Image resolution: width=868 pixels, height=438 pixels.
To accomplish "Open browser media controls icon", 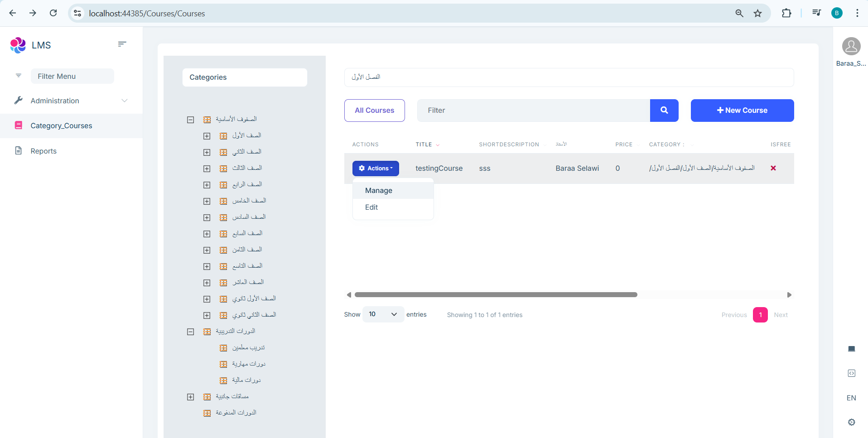I will (x=816, y=13).
